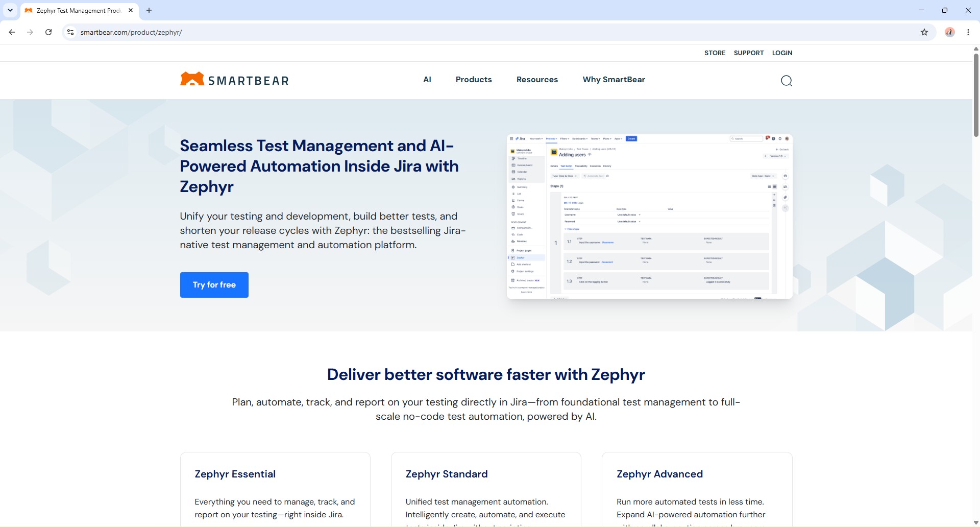Bookmark this page with the star icon
Screen dimensions: 980x527
point(924,32)
